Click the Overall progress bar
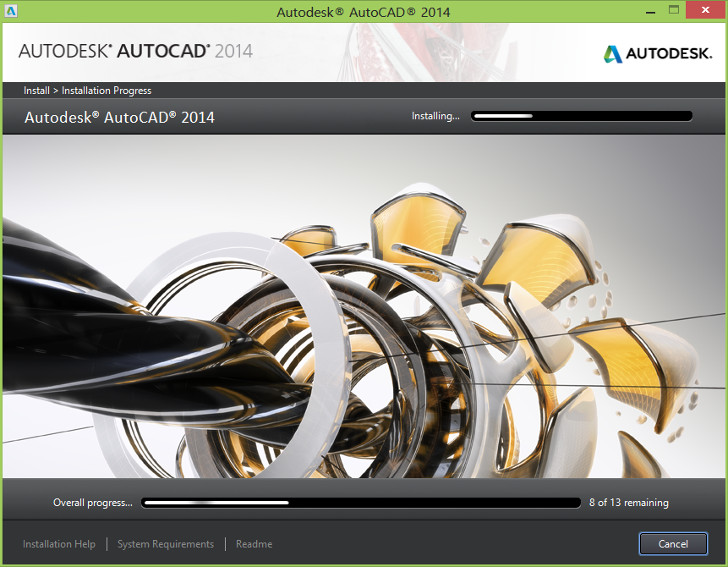This screenshot has width=728, height=567. [362, 503]
